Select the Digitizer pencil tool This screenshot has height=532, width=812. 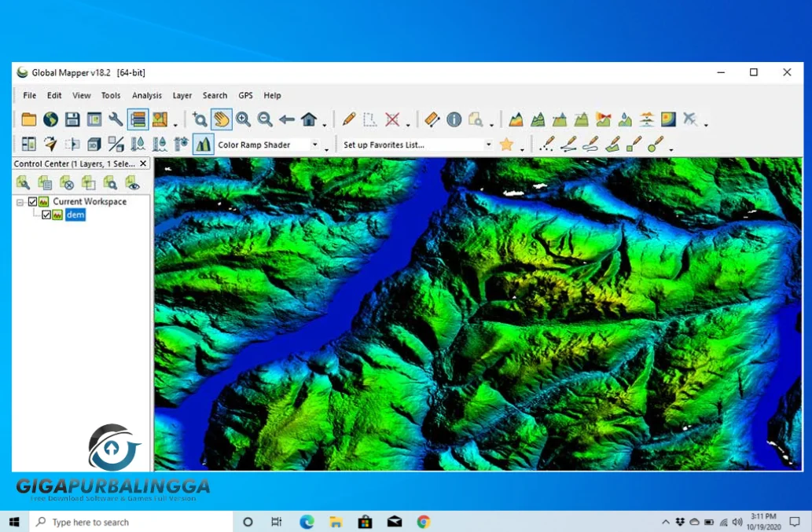pyautogui.click(x=349, y=119)
